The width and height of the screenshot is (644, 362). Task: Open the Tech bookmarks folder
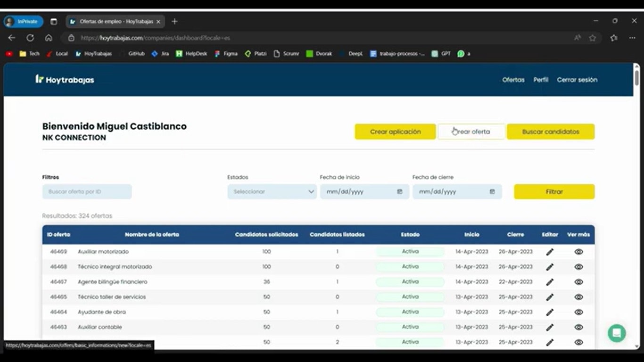coord(30,54)
